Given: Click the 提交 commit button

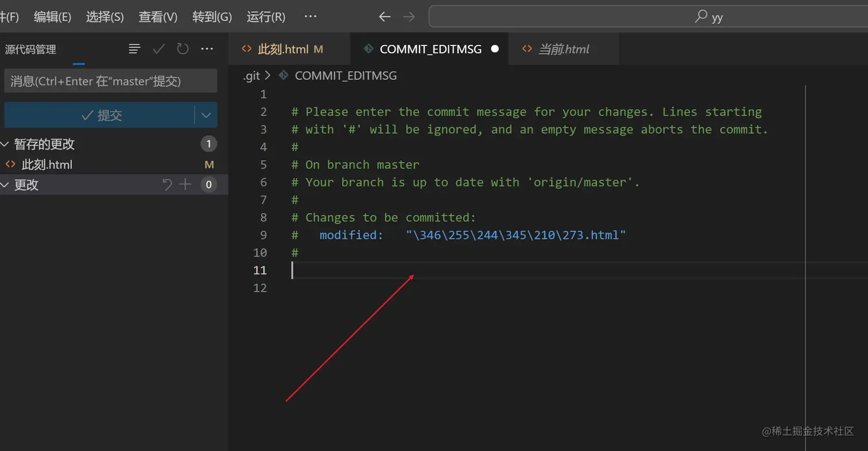Looking at the screenshot, I should 100,115.
